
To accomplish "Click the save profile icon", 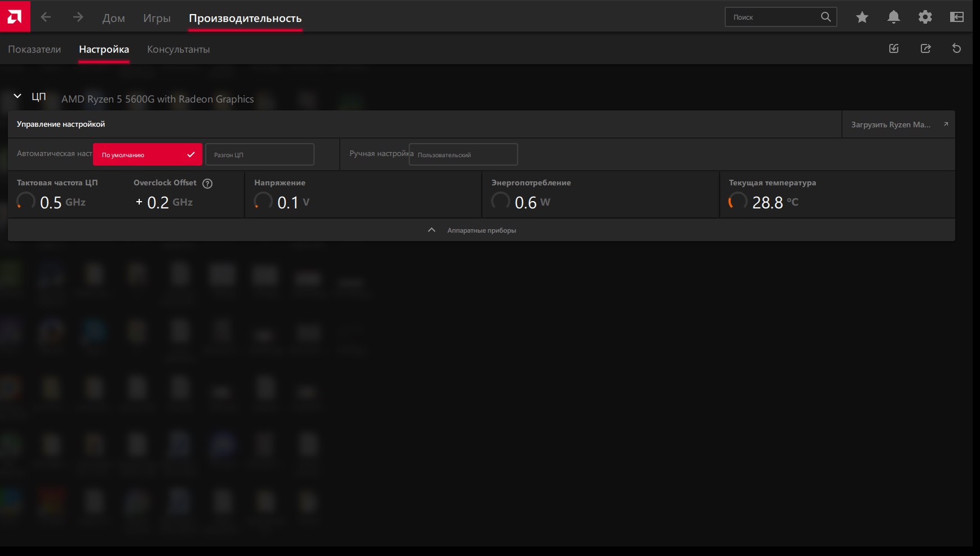I will [x=894, y=48].
